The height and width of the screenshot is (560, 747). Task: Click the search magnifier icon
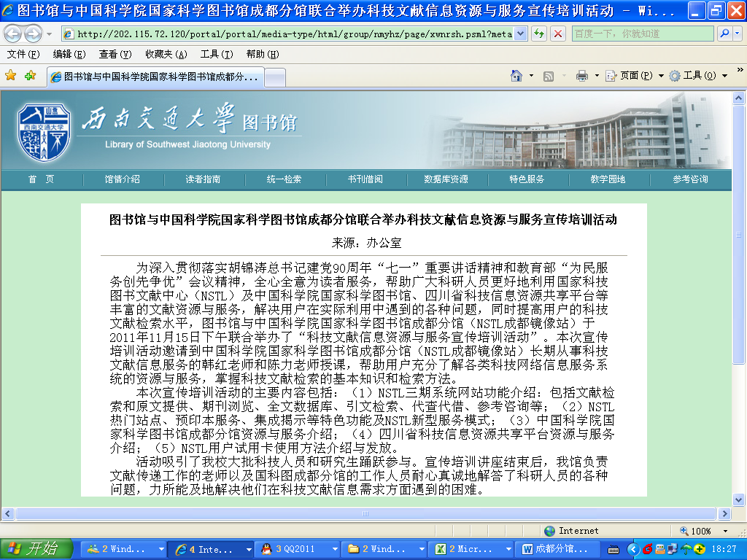724,34
